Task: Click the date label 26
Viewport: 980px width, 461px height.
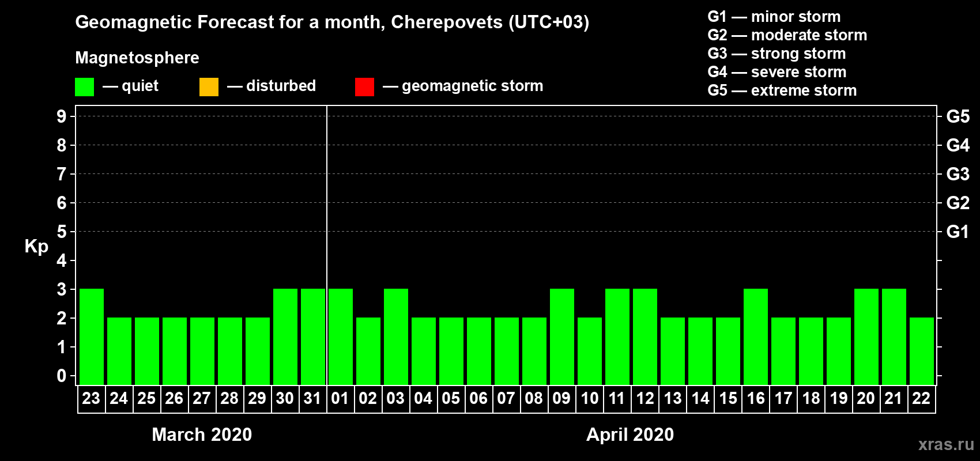Action: coord(174,398)
